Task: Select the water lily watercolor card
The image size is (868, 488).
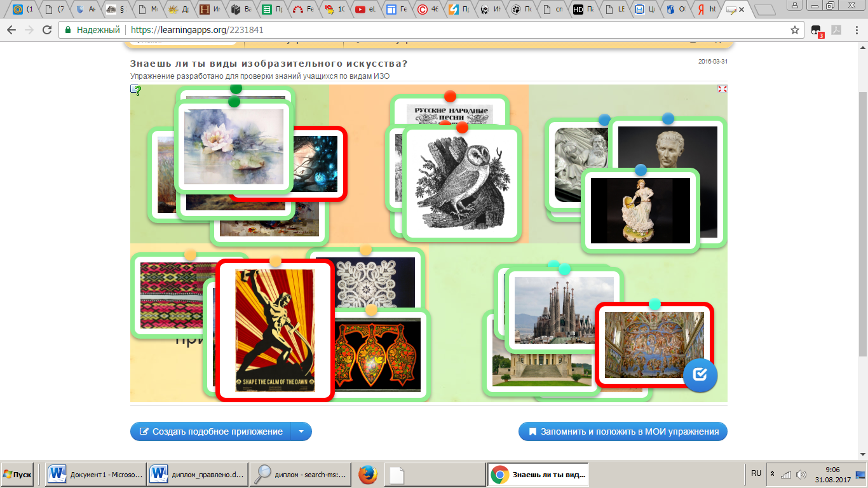Action: point(233,147)
